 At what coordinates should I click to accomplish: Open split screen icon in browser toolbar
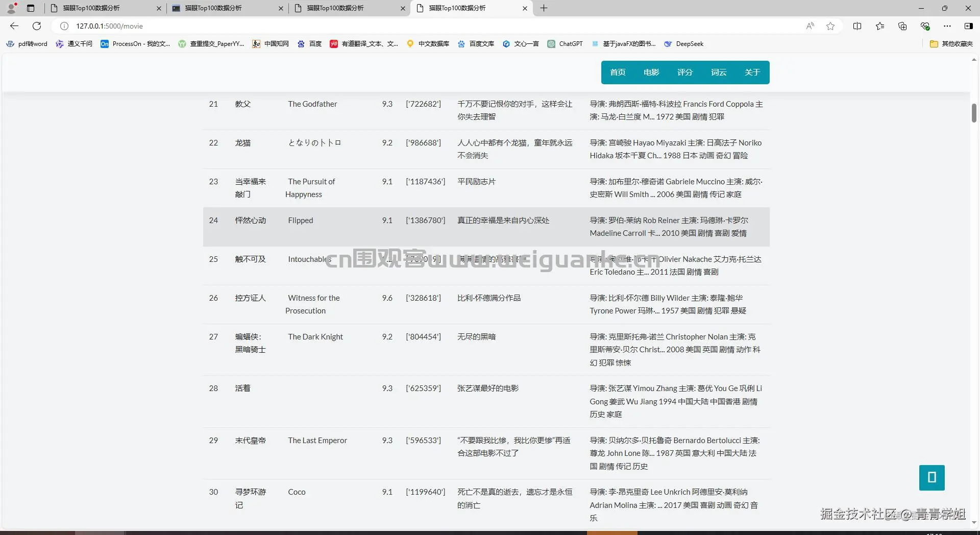coord(857,26)
